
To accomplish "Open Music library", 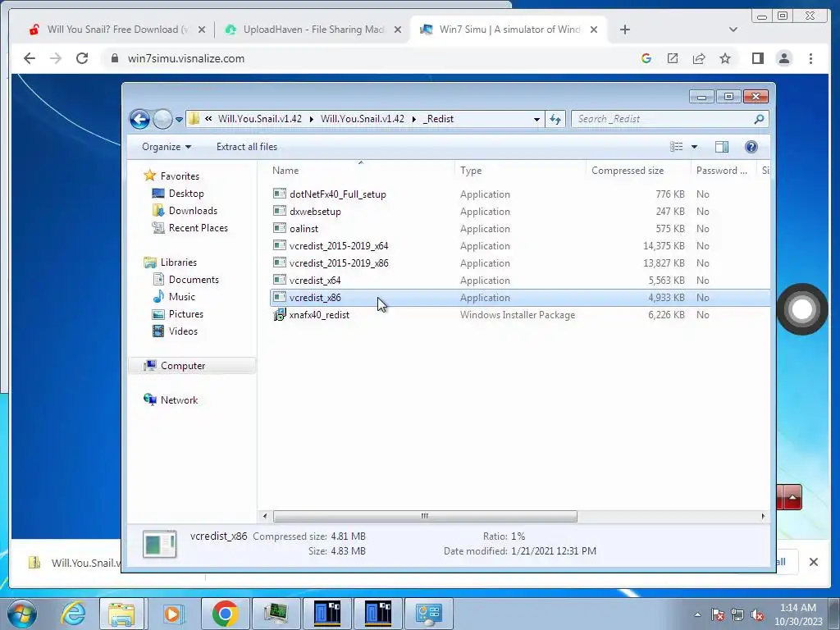I will click(181, 297).
